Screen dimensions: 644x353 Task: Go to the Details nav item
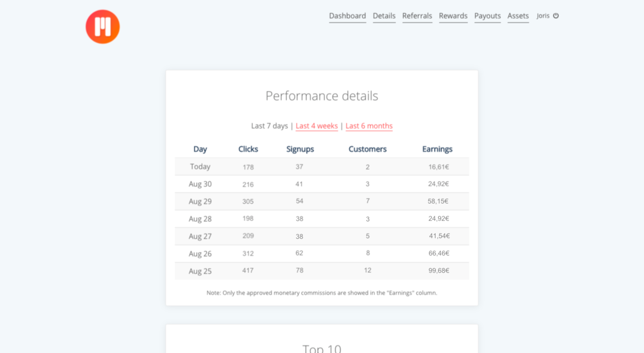coord(384,16)
